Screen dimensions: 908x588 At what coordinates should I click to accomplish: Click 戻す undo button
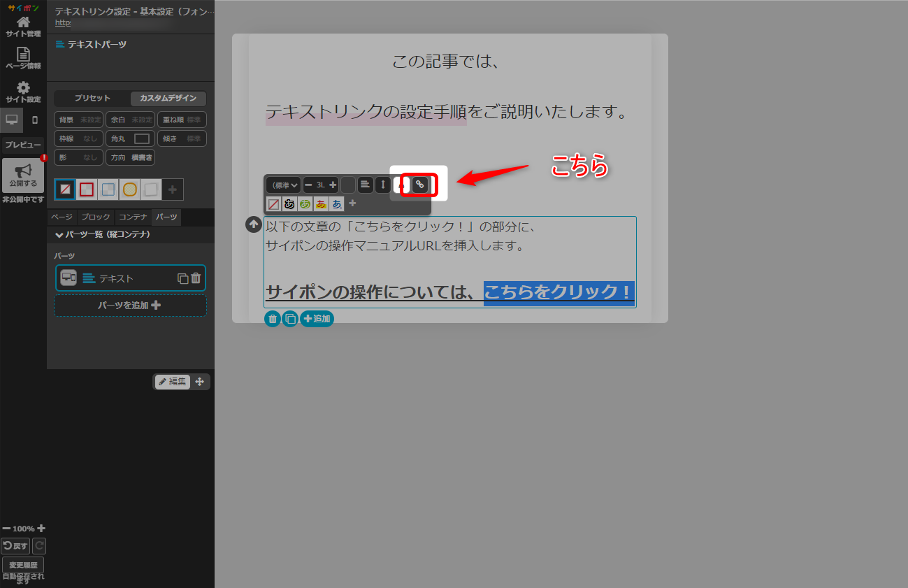15,546
